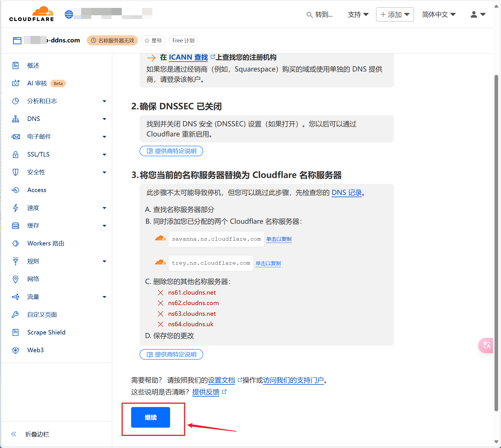Open the 设置文档 documentation link
Screen dimensions: 501x448
click(222, 380)
